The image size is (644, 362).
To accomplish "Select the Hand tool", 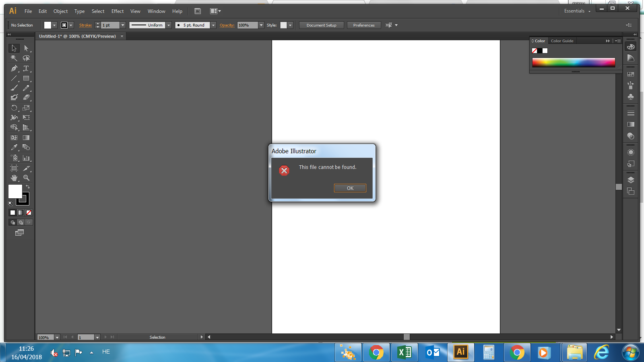I will tap(14, 178).
